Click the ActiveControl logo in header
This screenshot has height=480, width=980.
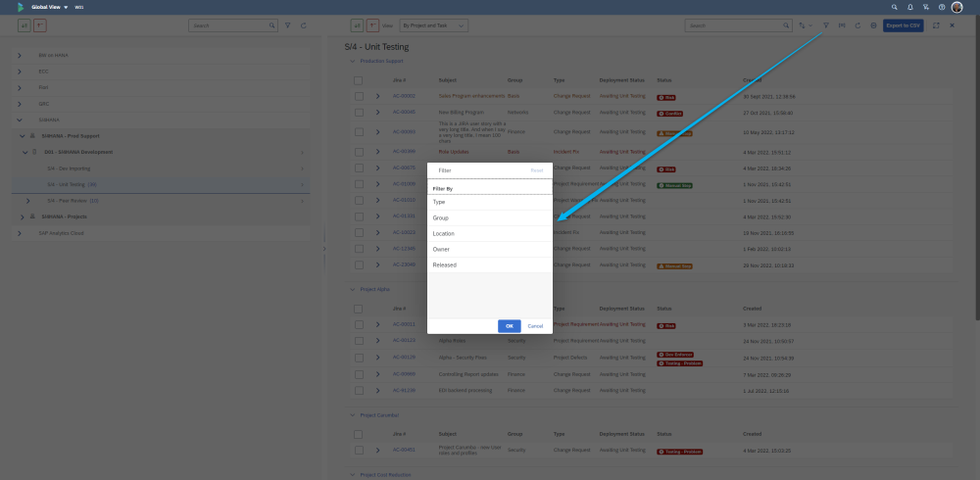(21, 7)
